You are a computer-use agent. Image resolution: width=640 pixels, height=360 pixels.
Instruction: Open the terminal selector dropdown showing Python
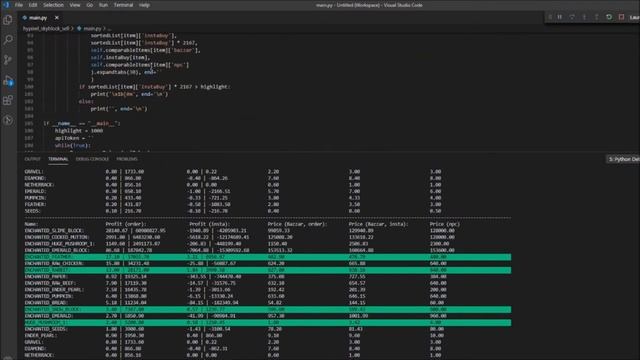pos(623,159)
